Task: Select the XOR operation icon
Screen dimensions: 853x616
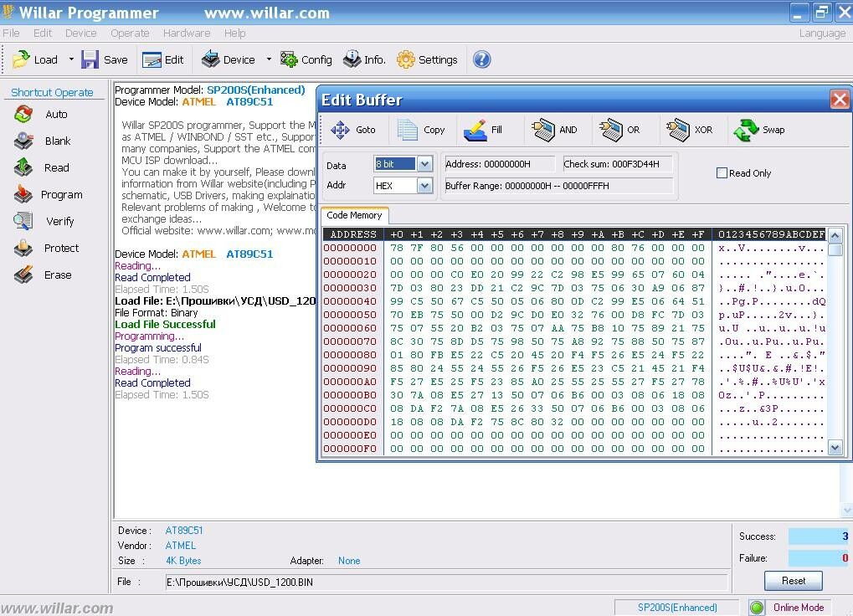Action: click(x=678, y=130)
